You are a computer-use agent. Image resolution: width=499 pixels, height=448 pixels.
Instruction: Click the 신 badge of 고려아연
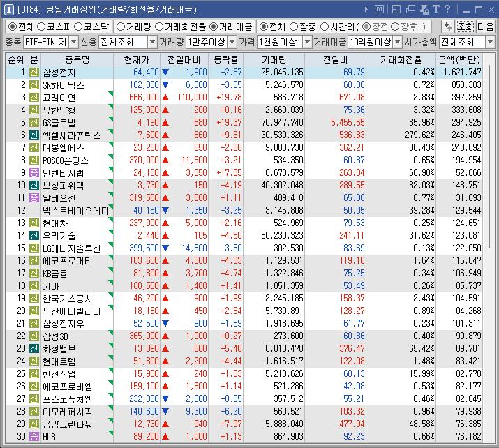point(34,98)
